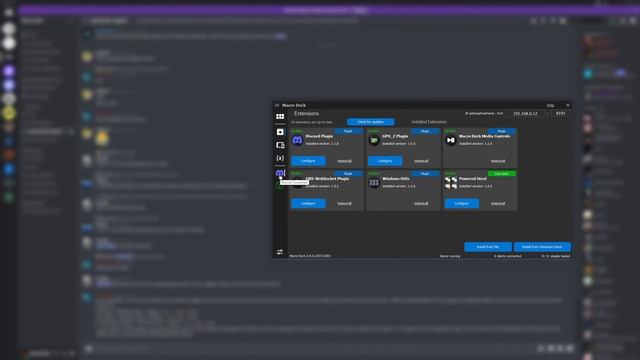Uninstall the OBS WebSocket Plugin
The width and height of the screenshot is (640, 360).
click(344, 203)
